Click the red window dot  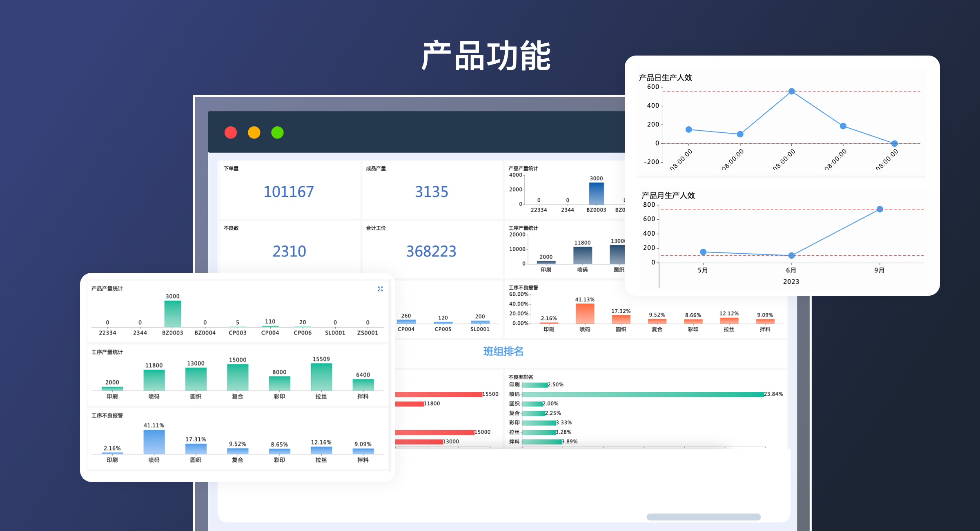[x=231, y=132]
